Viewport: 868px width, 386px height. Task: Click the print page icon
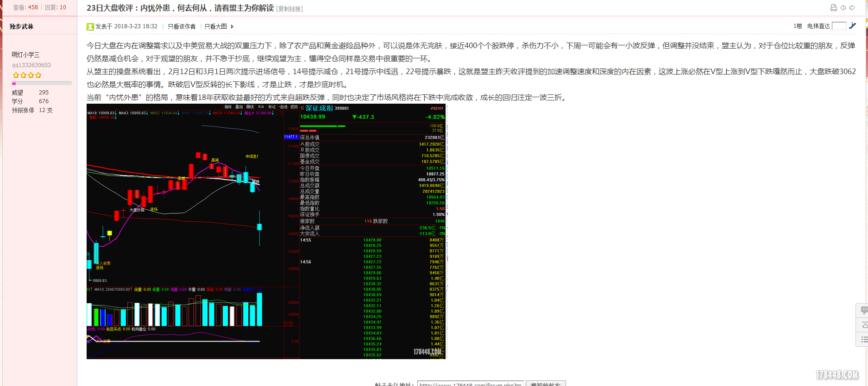point(834,7)
